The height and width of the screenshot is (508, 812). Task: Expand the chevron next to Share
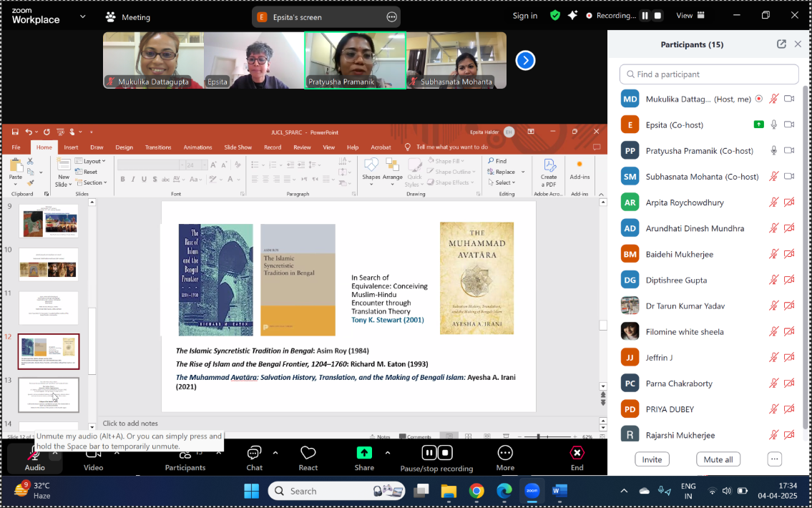coord(387,453)
